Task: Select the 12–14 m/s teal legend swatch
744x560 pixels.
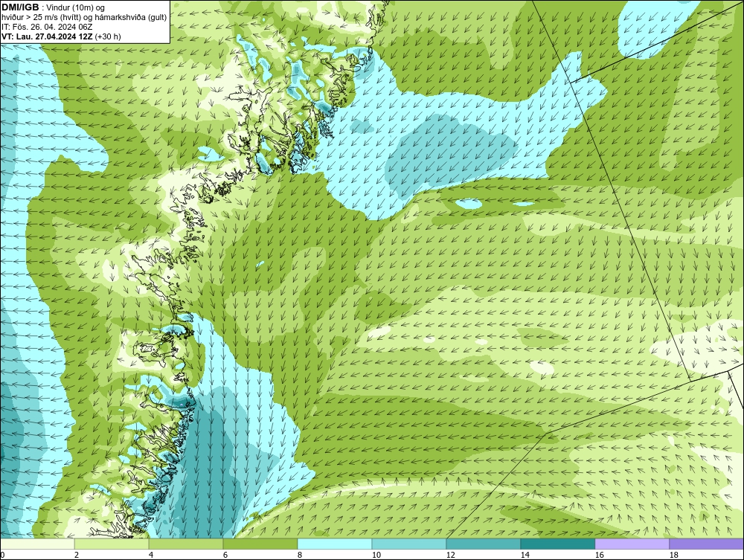Action: 484,544
